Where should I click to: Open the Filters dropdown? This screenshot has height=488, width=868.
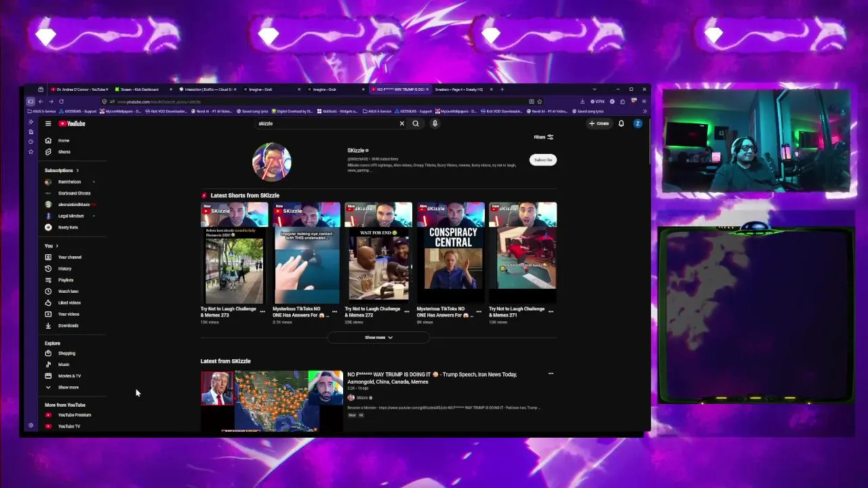click(543, 137)
